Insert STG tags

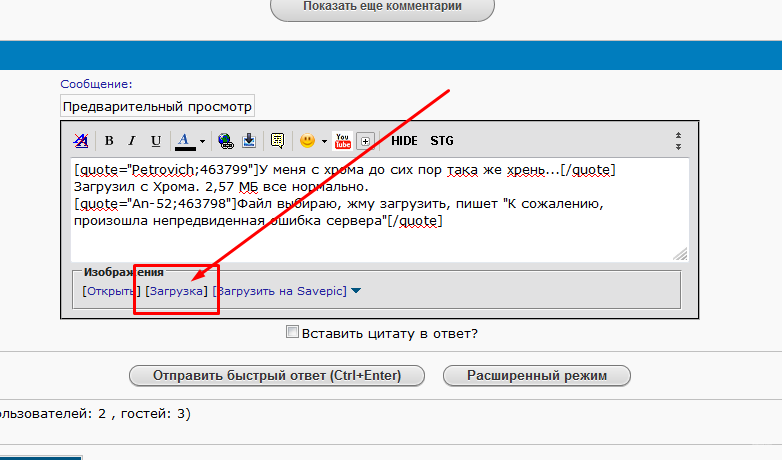pos(442,141)
